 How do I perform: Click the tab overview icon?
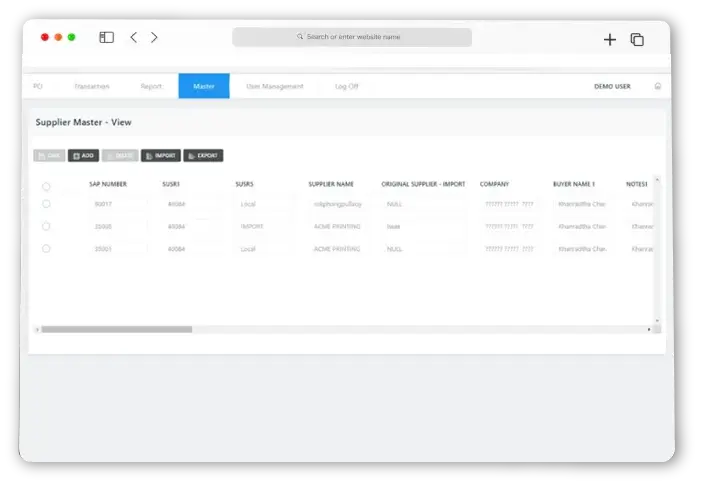click(x=637, y=40)
